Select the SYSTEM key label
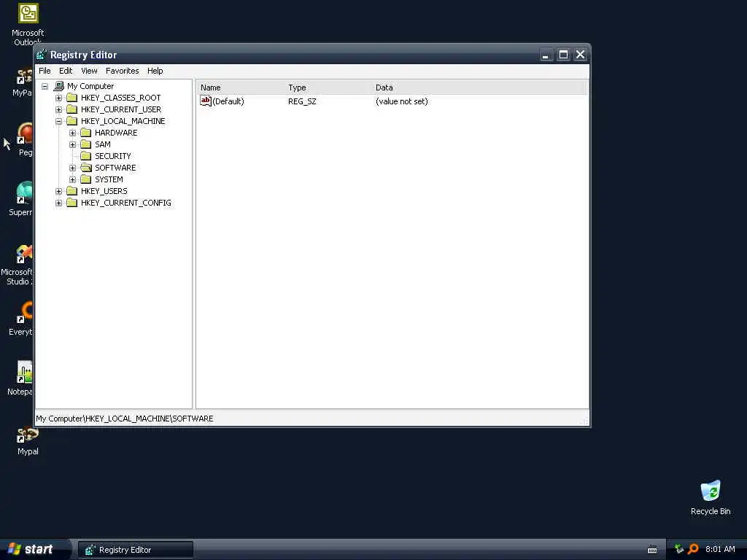Viewport: 747px width, 560px height. (x=109, y=179)
